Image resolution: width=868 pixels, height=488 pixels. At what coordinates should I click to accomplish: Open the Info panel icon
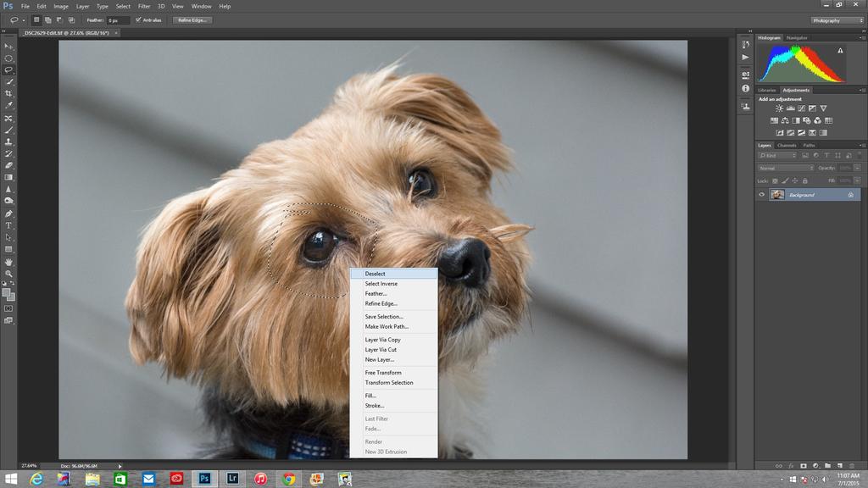[745, 88]
